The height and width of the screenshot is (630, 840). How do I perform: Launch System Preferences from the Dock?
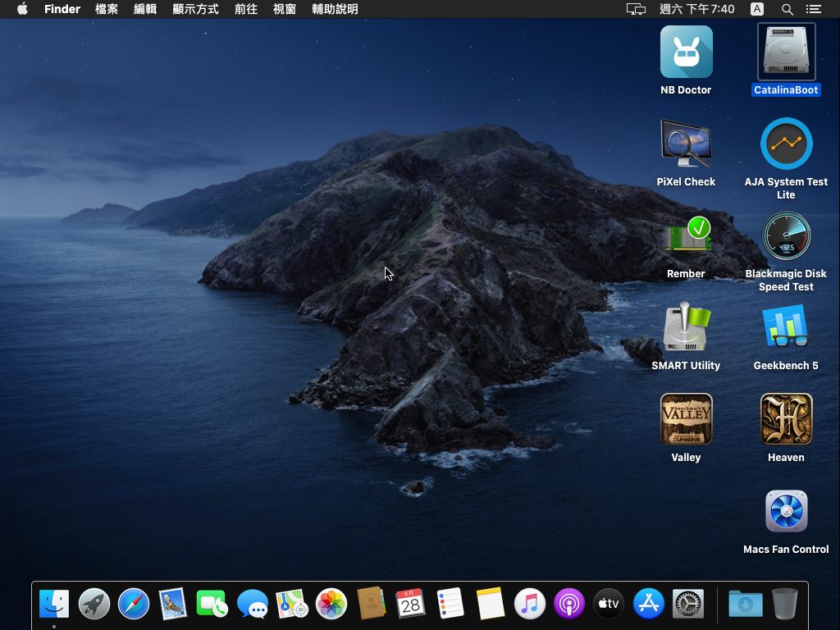click(x=687, y=605)
